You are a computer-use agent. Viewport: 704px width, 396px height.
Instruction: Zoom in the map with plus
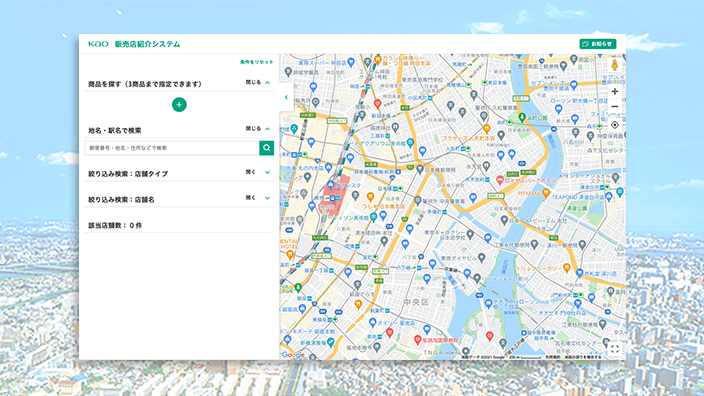[615, 91]
